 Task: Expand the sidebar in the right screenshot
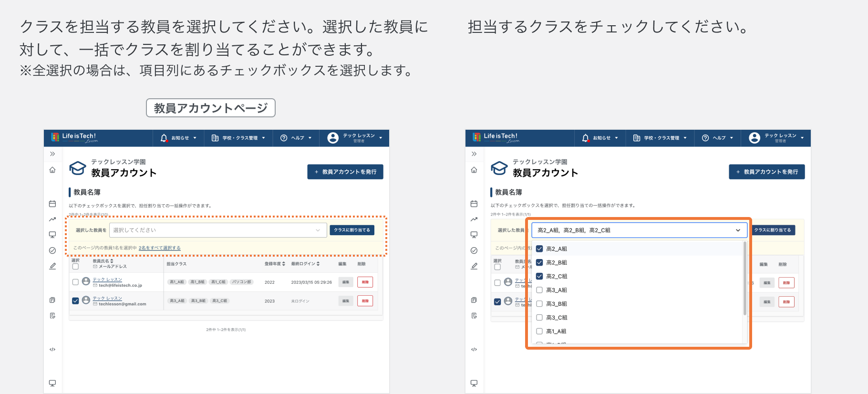click(474, 154)
